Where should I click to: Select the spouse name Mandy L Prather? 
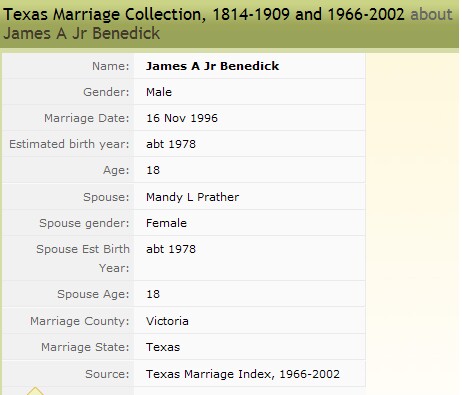(x=192, y=197)
